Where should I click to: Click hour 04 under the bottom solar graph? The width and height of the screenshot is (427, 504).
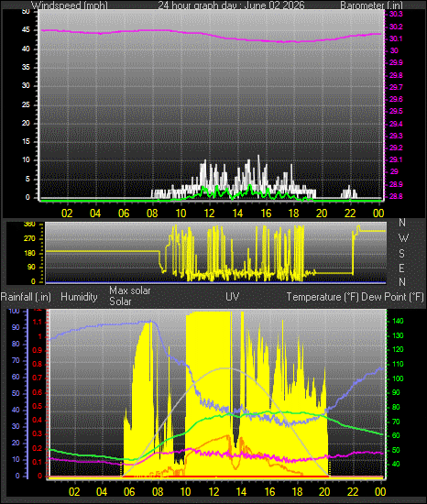[x=102, y=492]
